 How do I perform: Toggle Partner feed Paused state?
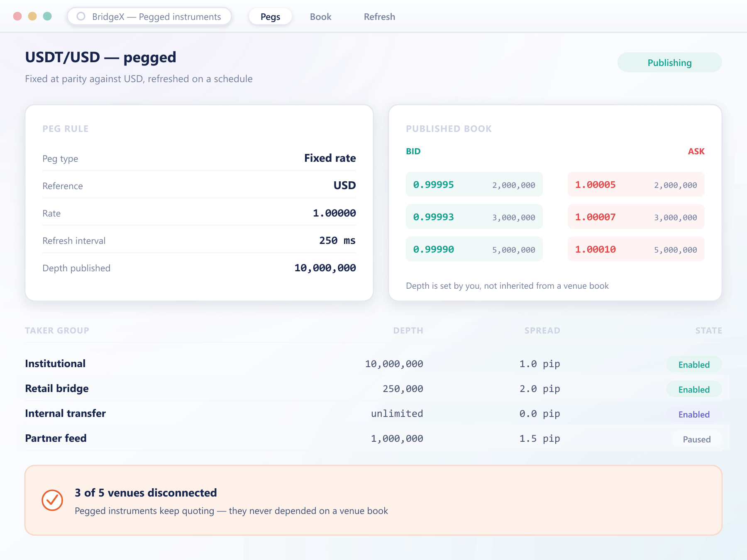tap(697, 439)
